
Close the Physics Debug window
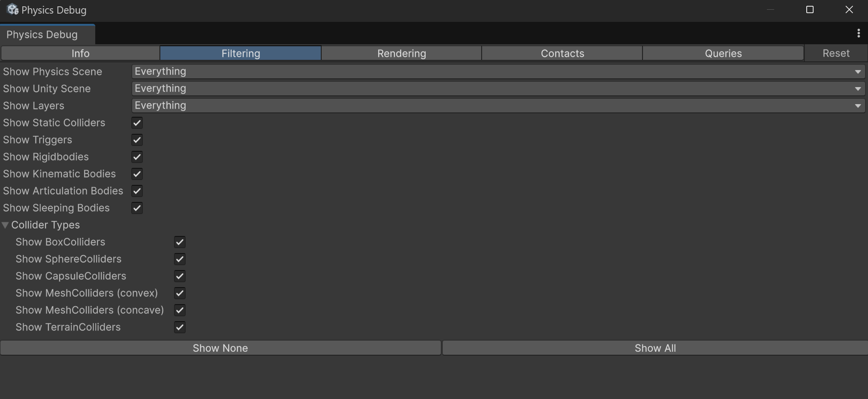coord(849,10)
